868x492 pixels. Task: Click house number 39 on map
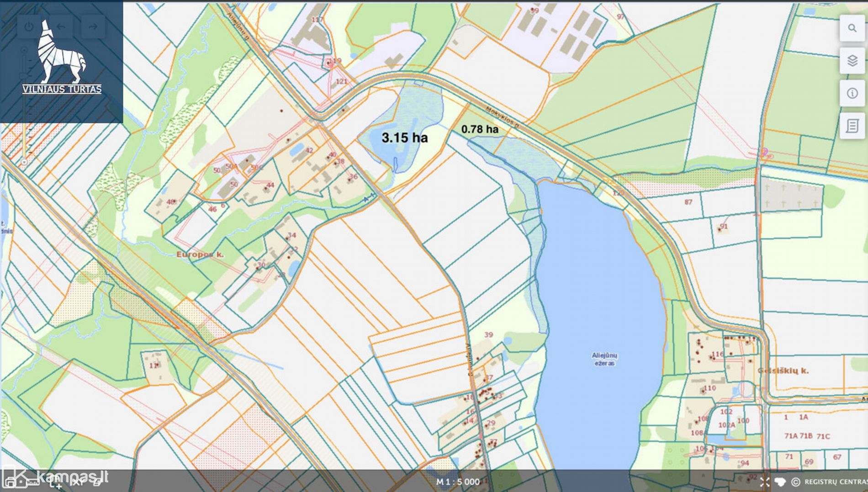click(488, 335)
